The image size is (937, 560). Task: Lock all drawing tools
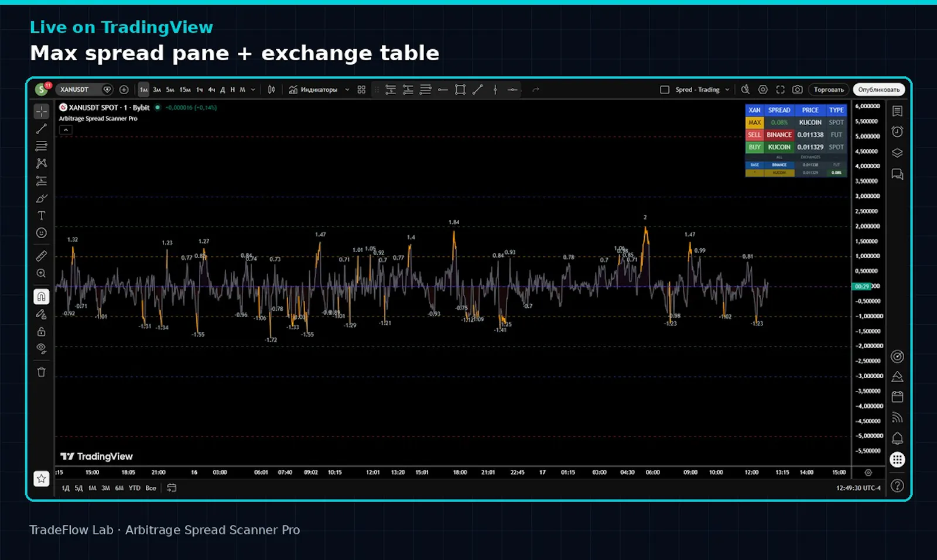point(42,332)
